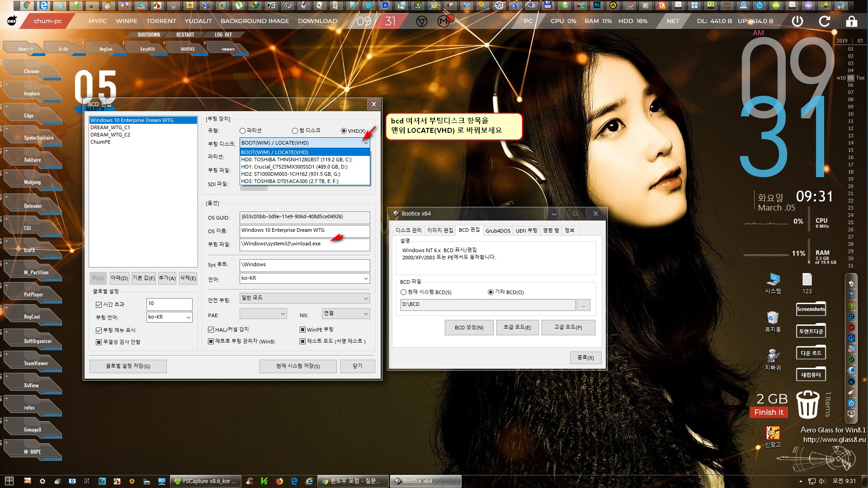Viewport: 868px width, 488px height.
Task: Click the BOOTICE launcher tile
Action: tap(188, 49)
